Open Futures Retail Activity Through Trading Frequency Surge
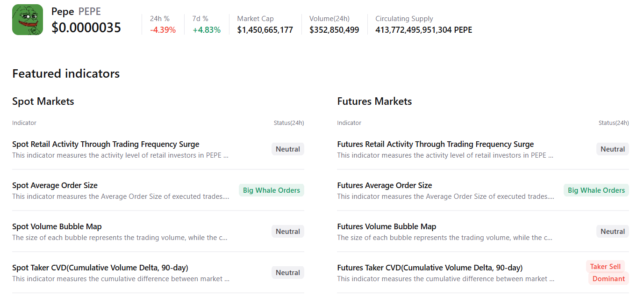The image size is (644, 298). [435, 145]
